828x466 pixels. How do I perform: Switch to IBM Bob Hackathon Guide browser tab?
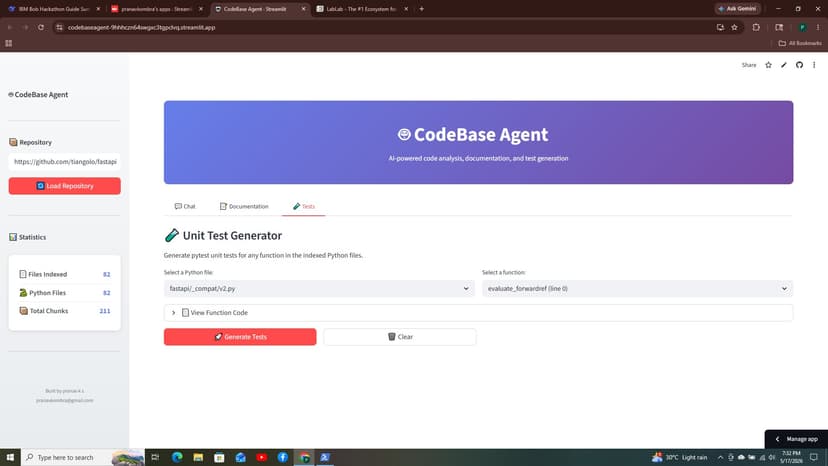tap(53, 9)
